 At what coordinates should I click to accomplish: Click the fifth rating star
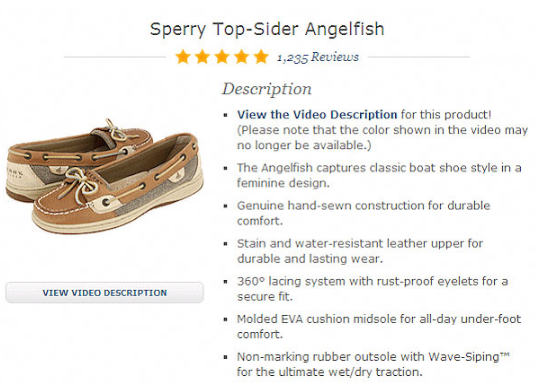(x=261, y=57)
